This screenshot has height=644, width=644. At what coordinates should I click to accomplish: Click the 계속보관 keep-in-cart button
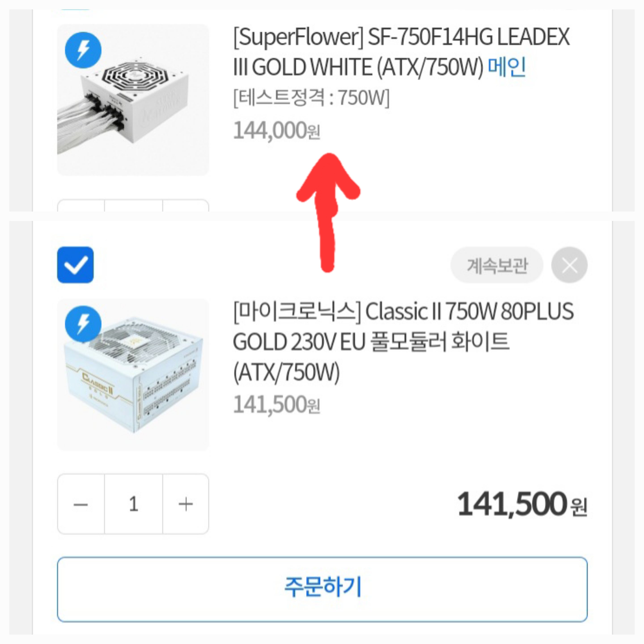click(497, 265)
